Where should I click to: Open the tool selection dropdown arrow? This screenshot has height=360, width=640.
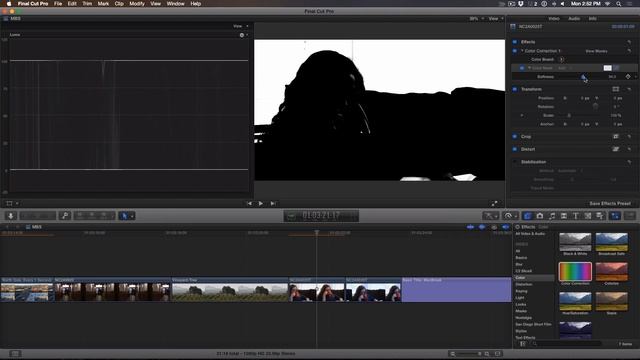click(x=132, y=216)
